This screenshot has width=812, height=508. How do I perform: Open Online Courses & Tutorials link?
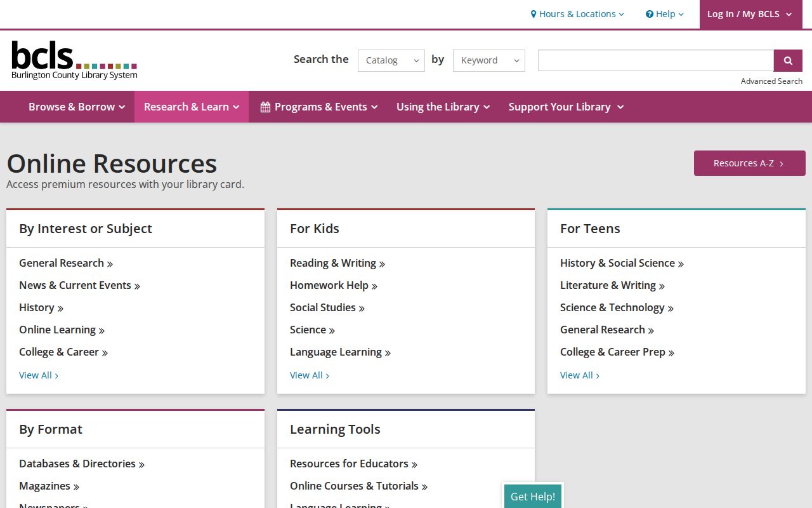pos(359,486)
